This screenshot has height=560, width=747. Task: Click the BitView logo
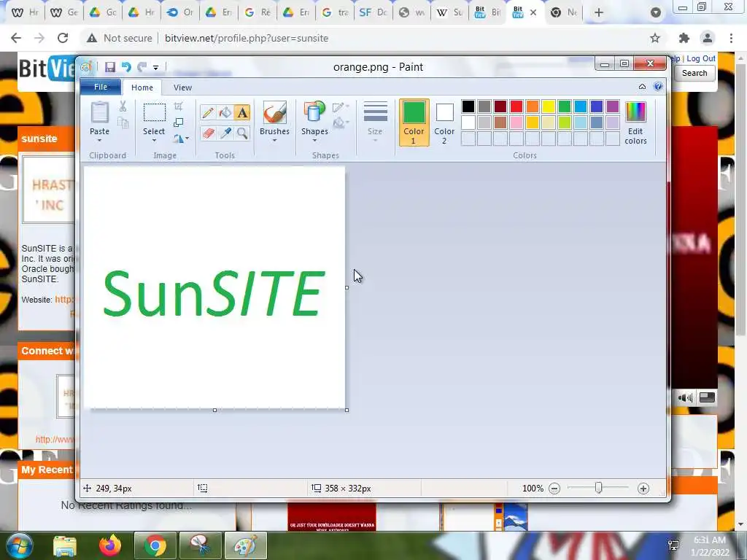pos(47,69)
